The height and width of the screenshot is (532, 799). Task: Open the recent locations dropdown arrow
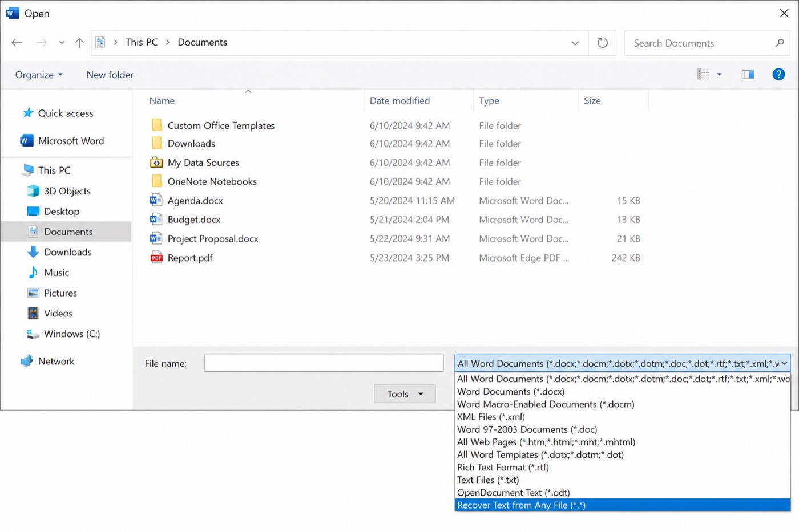tap(62, 43)
